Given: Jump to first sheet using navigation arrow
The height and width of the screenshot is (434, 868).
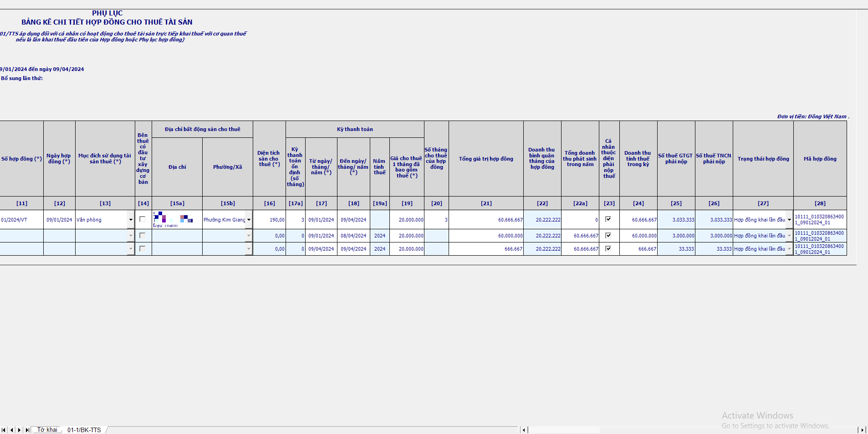Looking at the screenshot, I should coord(4,430).
